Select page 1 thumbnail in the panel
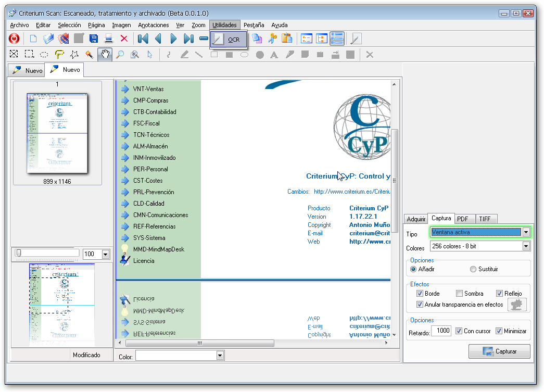 [57, 133]
